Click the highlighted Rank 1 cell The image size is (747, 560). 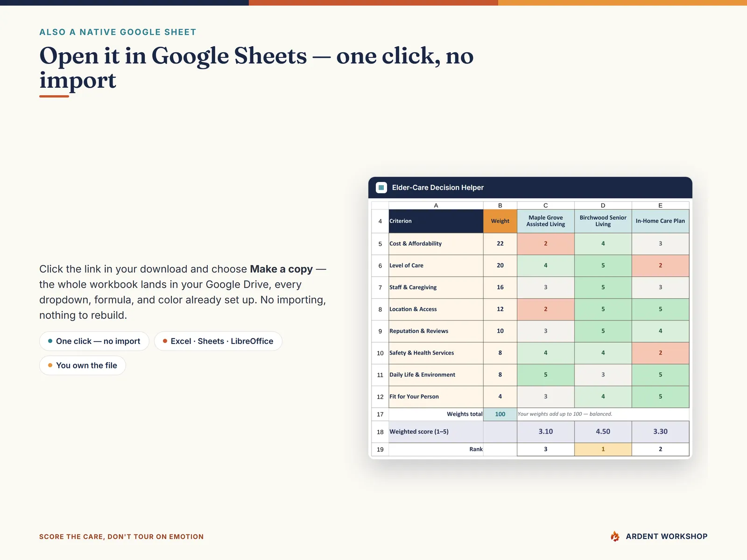(x=603, y=449)
